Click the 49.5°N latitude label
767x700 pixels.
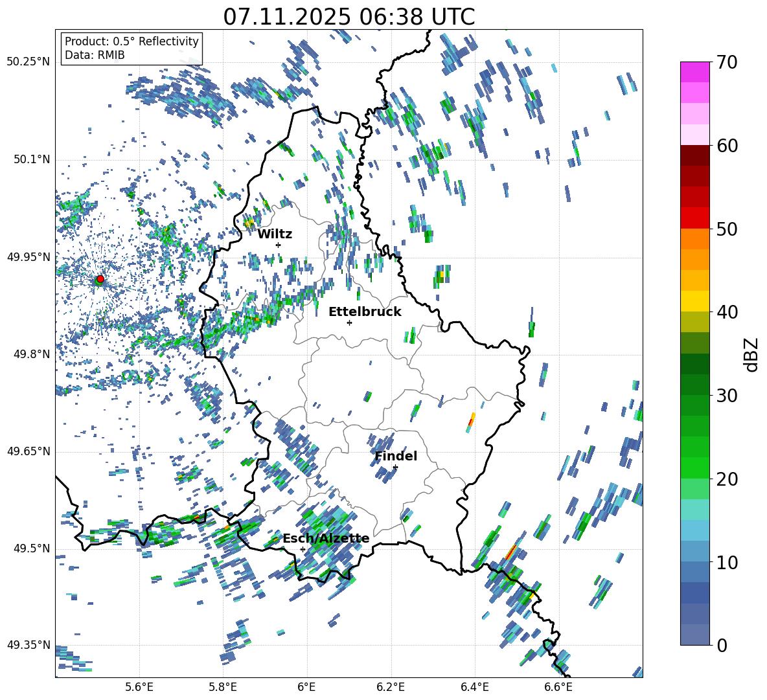point(31,548)
